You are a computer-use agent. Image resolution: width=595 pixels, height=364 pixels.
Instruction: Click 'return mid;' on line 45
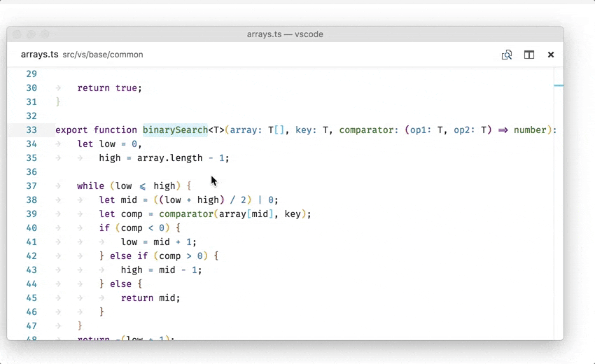[x=150, y=297]
